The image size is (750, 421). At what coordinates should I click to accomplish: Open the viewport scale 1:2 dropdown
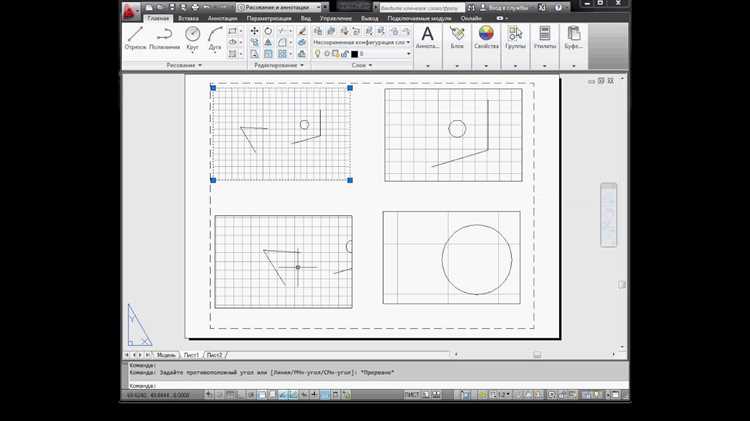(502, 395)
